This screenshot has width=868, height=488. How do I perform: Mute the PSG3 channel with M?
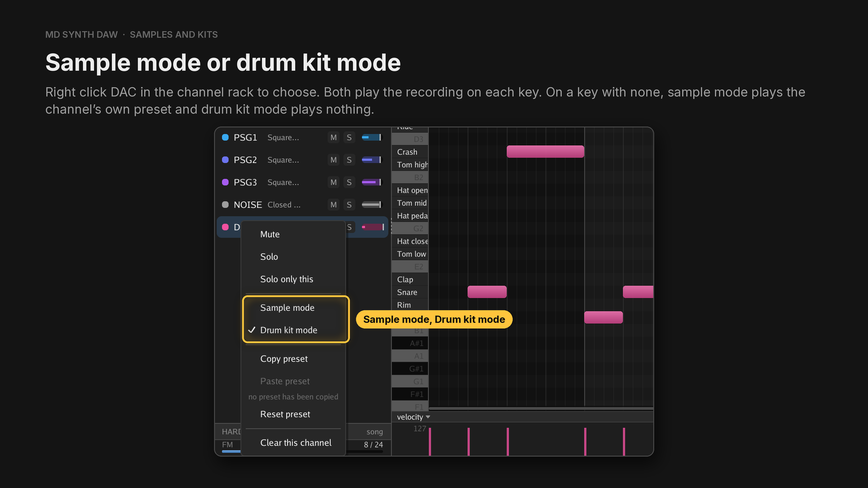click(x=334, y=182)
